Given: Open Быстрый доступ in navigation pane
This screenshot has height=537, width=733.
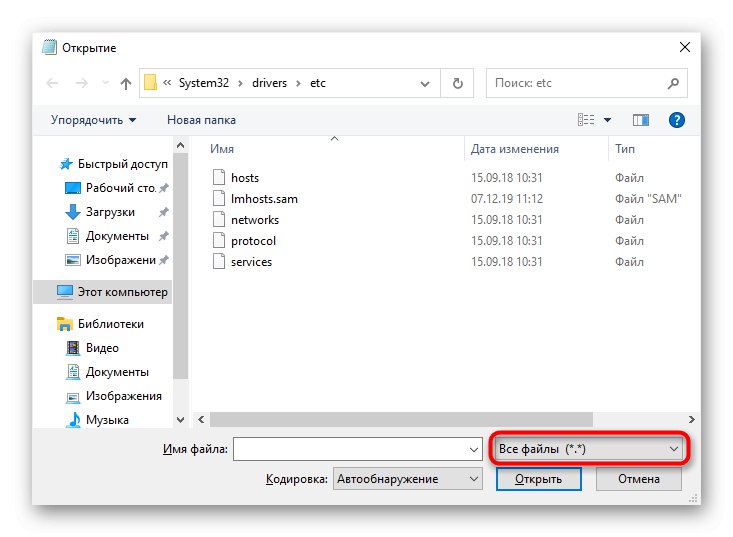Looking at the screenshot, I should (122, 164).
